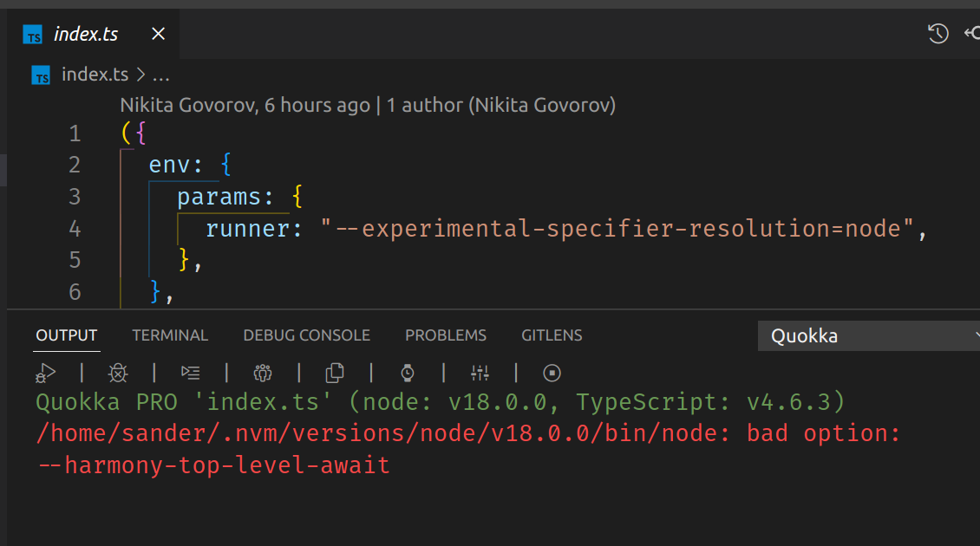Switch to the PROBLEMS tab
Image resolution: width=980 pixels, height=546 pixels.
446,335
